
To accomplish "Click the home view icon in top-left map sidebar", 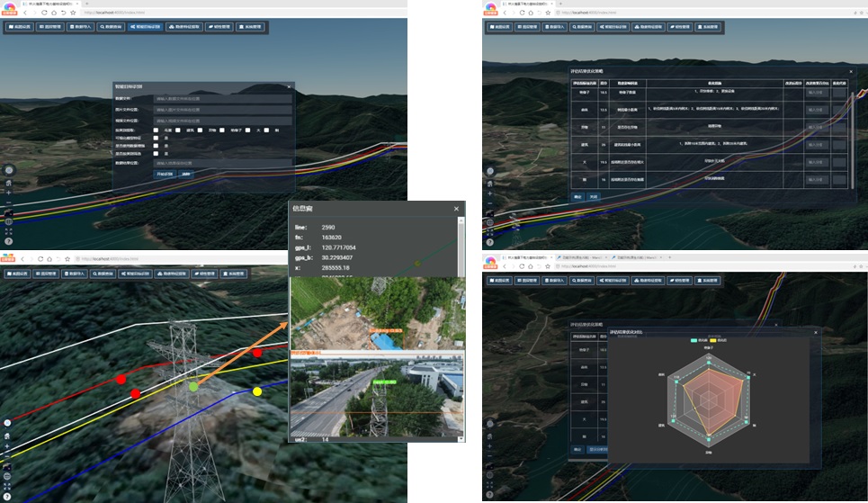I will click(9, 182).
